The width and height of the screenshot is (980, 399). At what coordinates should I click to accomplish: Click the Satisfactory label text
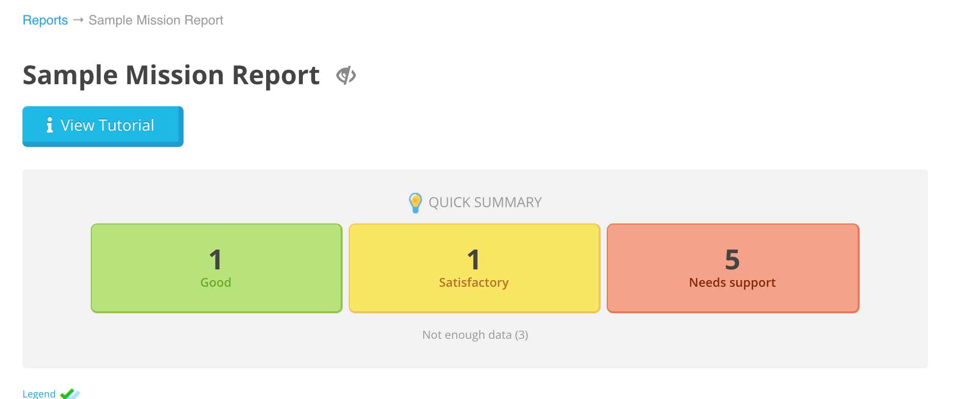coord(474,283)
